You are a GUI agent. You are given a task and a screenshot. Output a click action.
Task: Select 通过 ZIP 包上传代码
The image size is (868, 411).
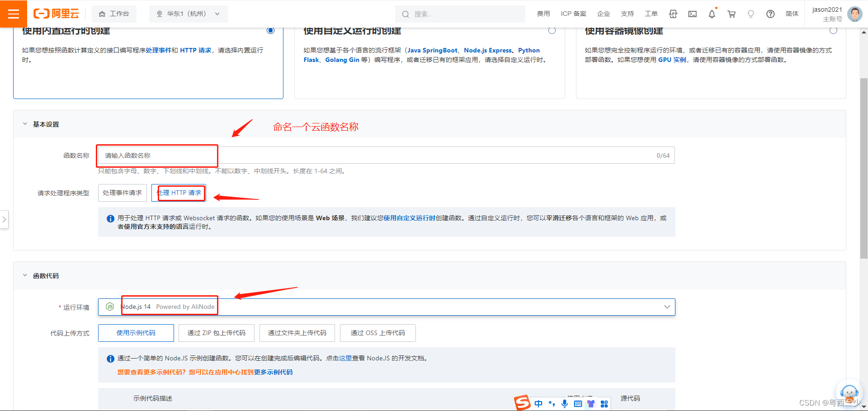(x=216, y=333)
